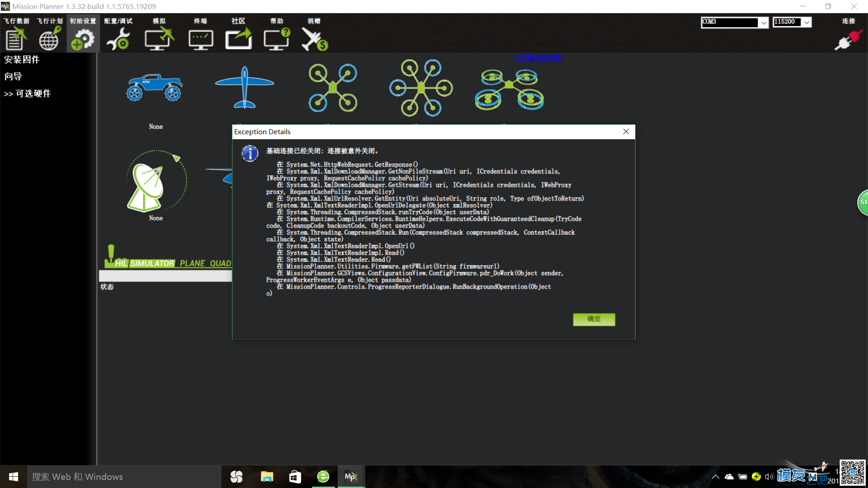The image size is (868, 488).
Task: Click 确定 in Exception Details dialog
Action: point(594,319)
